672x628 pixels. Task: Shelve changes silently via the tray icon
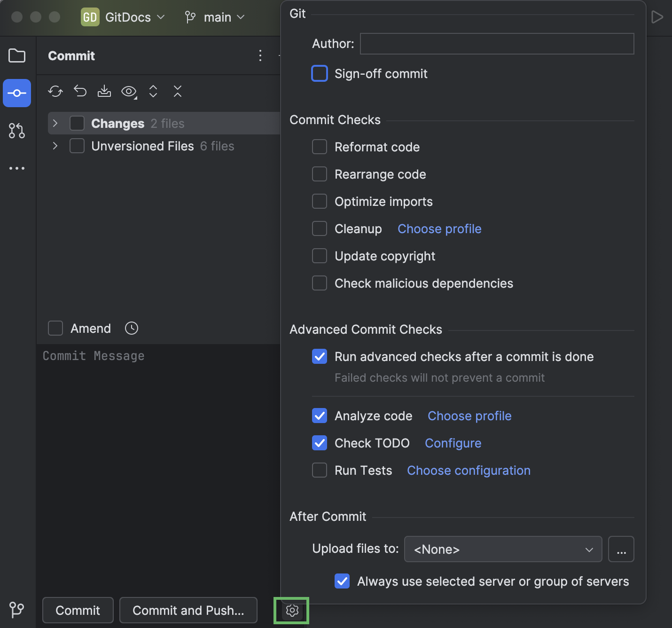104,92
